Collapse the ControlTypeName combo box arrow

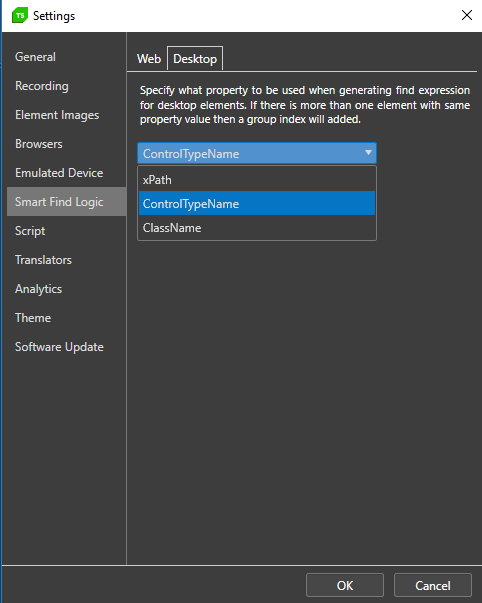(368, 153)
